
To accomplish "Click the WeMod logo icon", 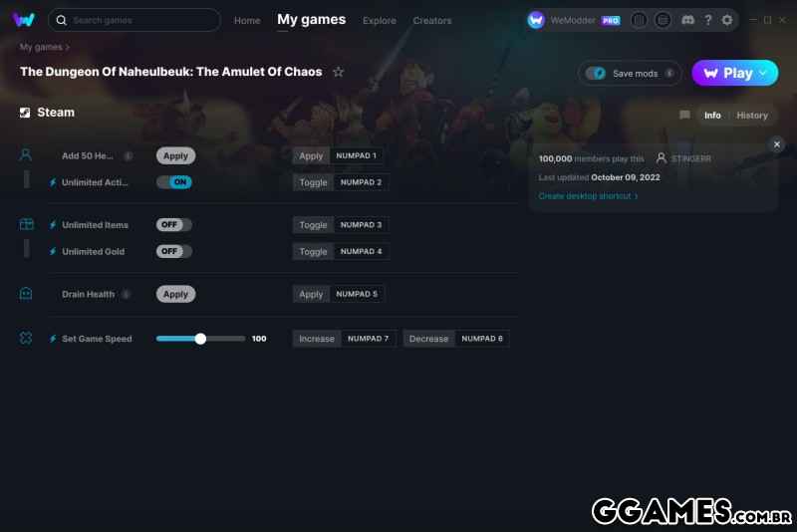I will [24, 20].
